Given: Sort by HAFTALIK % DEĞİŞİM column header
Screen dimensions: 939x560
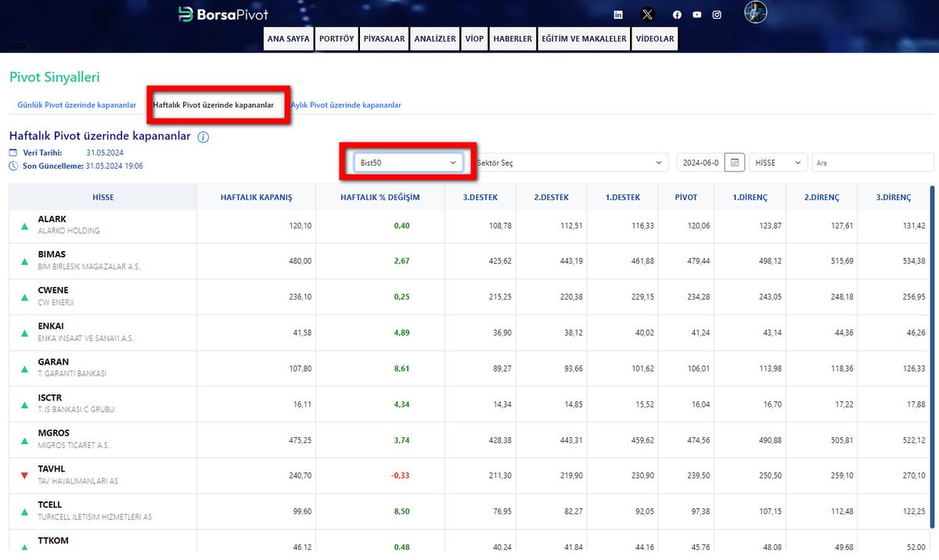Looking at the screenshot, I should (x=380, y=197).
